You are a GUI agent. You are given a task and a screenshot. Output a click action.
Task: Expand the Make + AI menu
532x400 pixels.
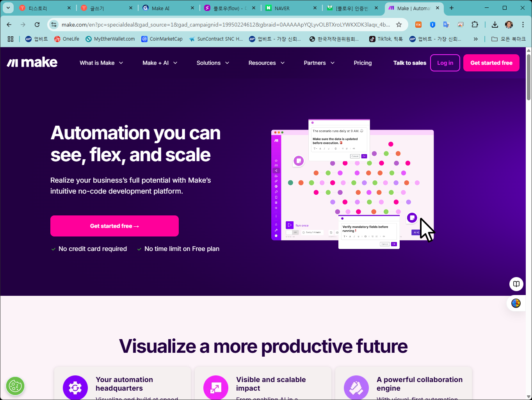pos(160,63)
